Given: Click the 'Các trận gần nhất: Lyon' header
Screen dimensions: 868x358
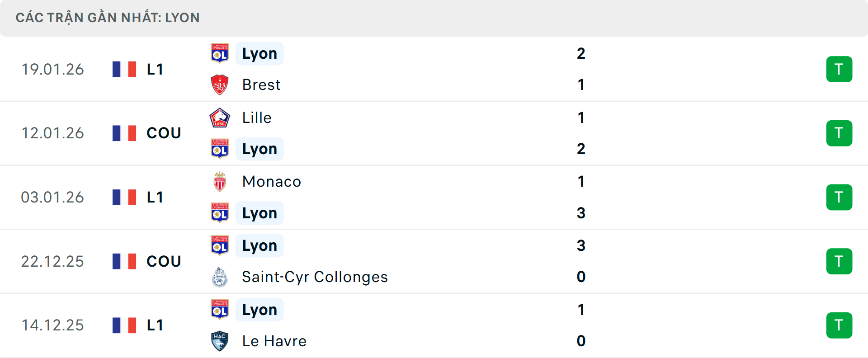Looking at the screenshot, I should [108, 18].
